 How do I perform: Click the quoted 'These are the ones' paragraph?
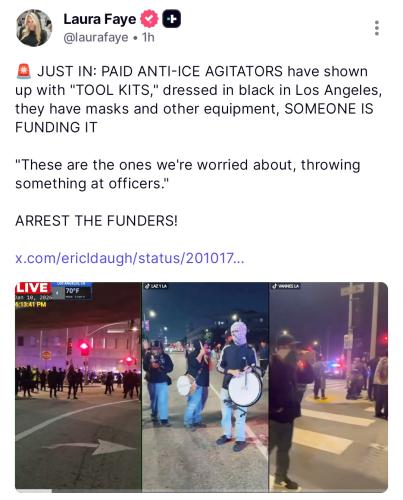(x=188, y=174)
